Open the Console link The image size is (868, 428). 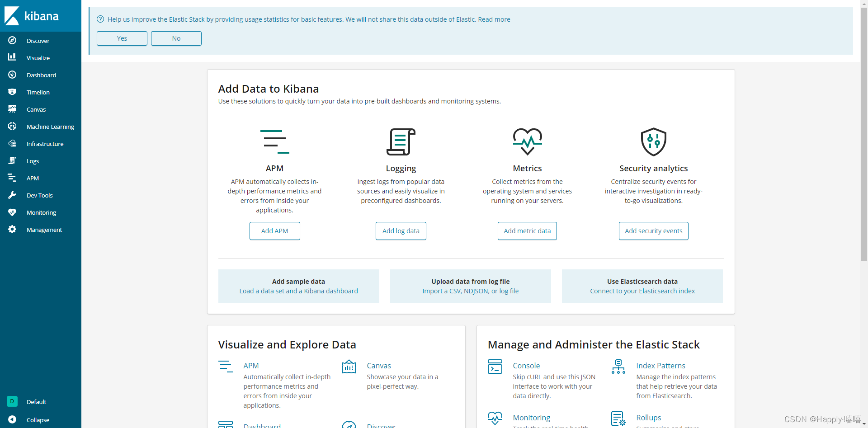526,366
